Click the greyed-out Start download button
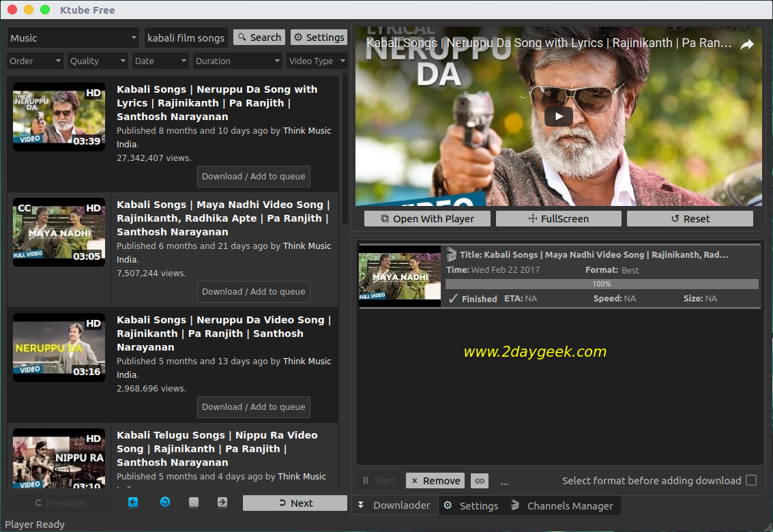 pyautogui.click(x=379, y=481)
